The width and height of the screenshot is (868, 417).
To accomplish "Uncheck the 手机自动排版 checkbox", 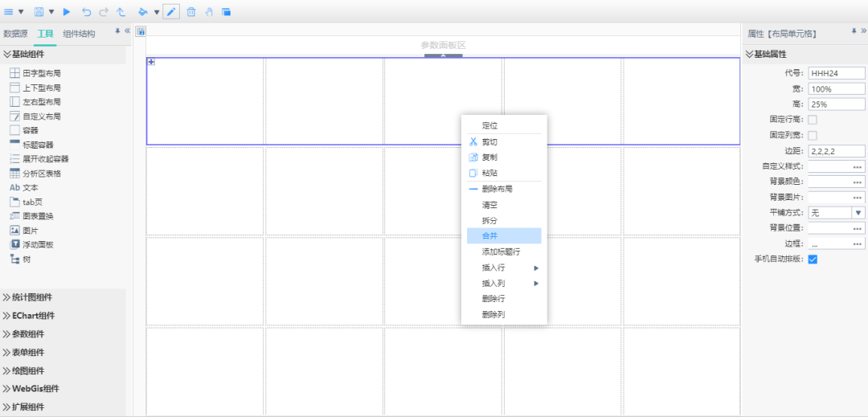I will [813, 260].
